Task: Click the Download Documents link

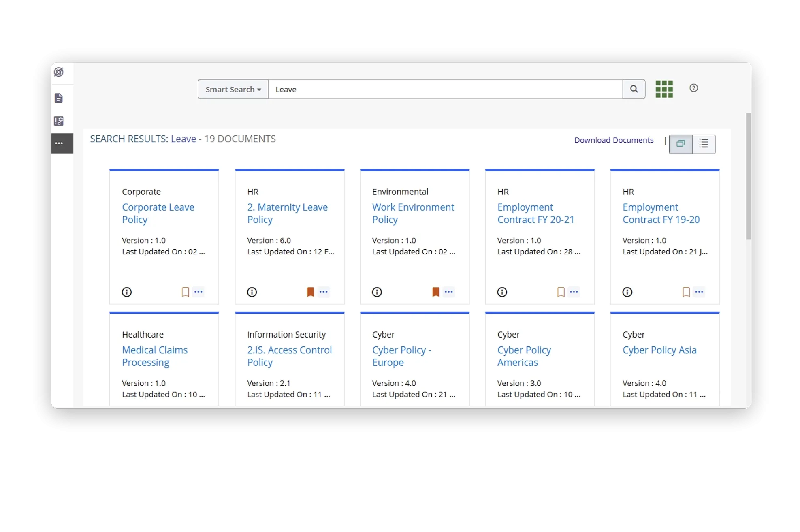Action: [614, 140]
